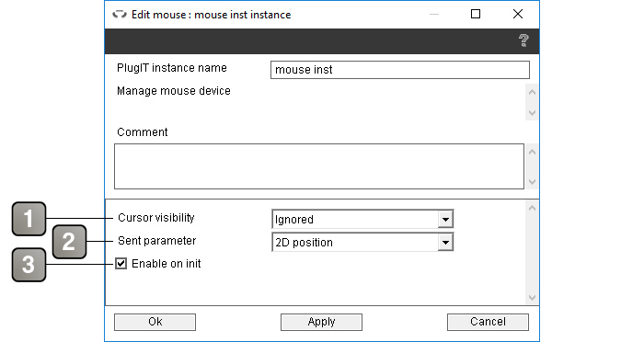Click the PlugIT instance name field

tap(400, 70)
